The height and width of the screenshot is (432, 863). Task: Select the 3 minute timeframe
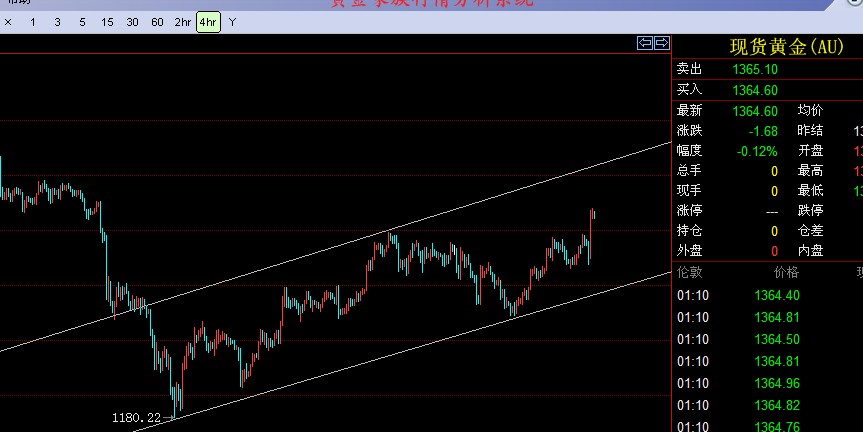57,23
